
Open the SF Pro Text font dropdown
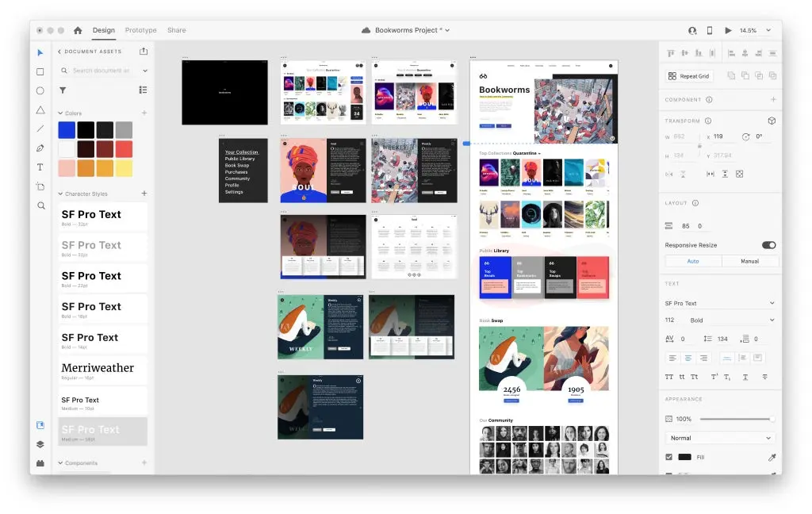pyautogui.click(x=719, y=302)
